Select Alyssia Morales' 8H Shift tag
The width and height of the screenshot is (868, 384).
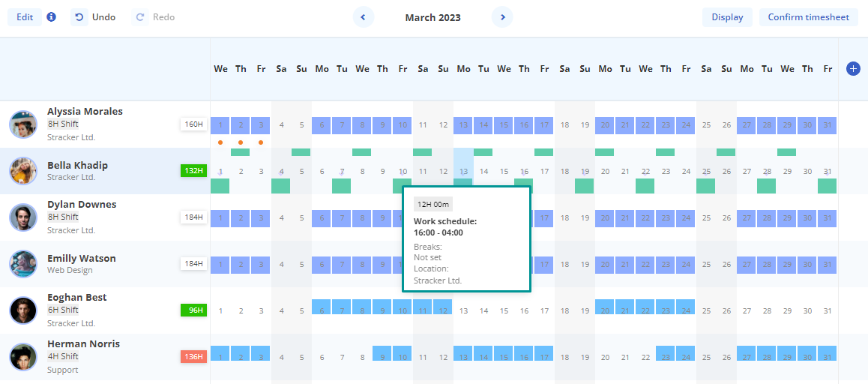[x=63, y=124]
